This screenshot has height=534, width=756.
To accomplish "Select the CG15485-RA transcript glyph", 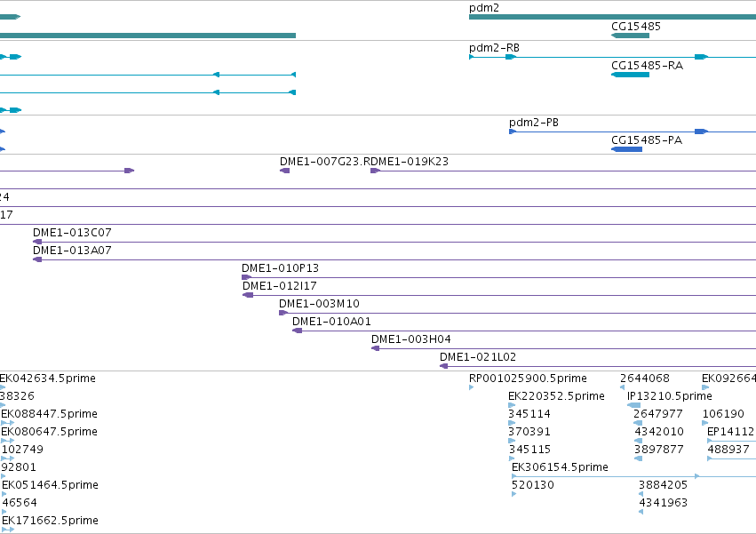I will (x=630, y=75).
